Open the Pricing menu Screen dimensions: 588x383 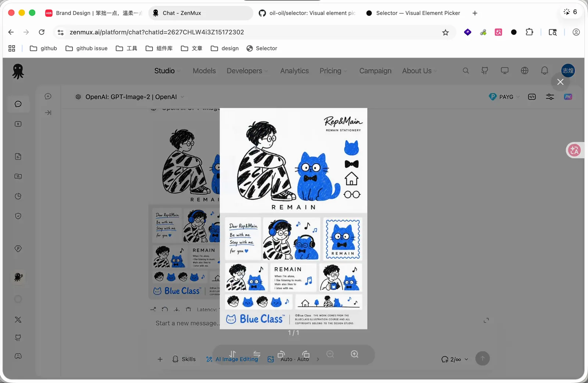(333, 71)
